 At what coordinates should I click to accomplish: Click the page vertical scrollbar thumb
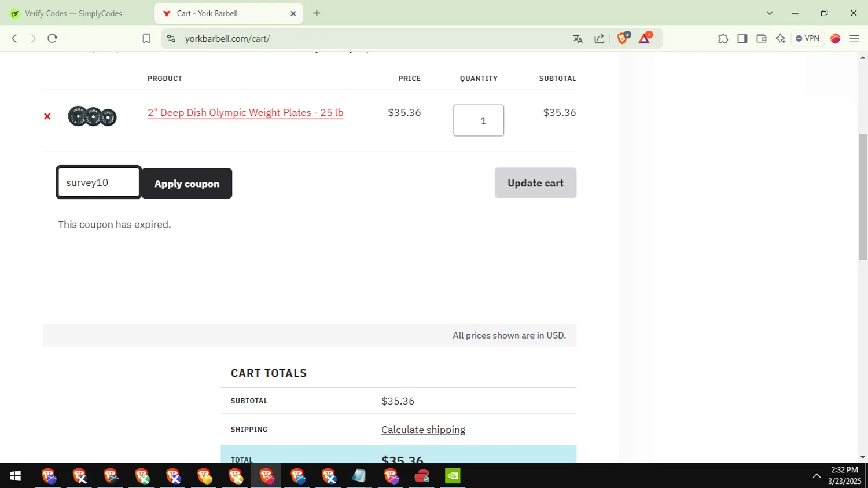click(863, 197)
